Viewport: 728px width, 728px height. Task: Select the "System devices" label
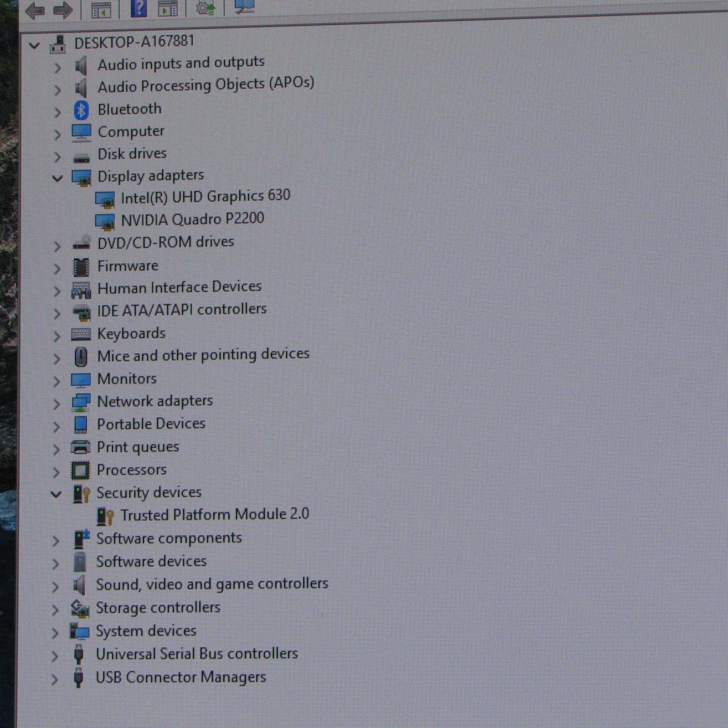point(146,631)
